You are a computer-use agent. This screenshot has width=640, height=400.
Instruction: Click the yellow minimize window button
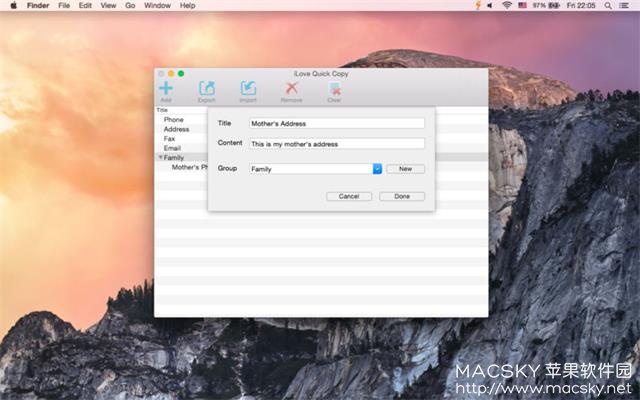(171, 73)
